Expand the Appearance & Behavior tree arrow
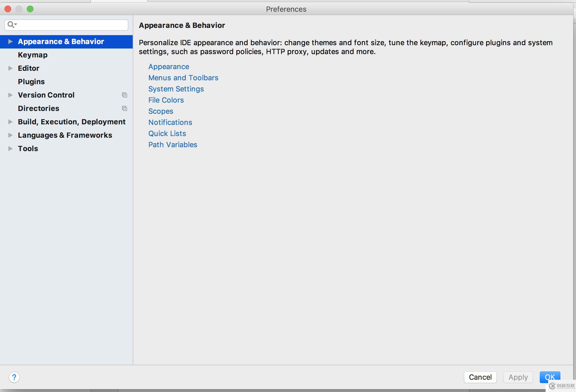The height and width of the screenshot is (392, 576). (10, 42)
